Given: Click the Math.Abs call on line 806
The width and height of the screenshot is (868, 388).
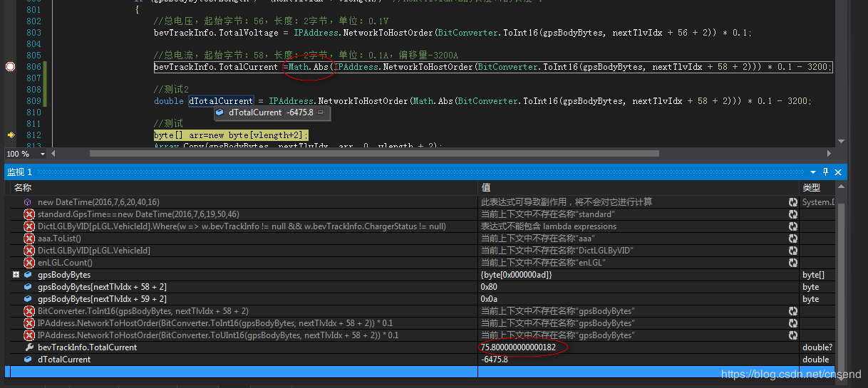Looking at the screenshot, I should 308,67.
